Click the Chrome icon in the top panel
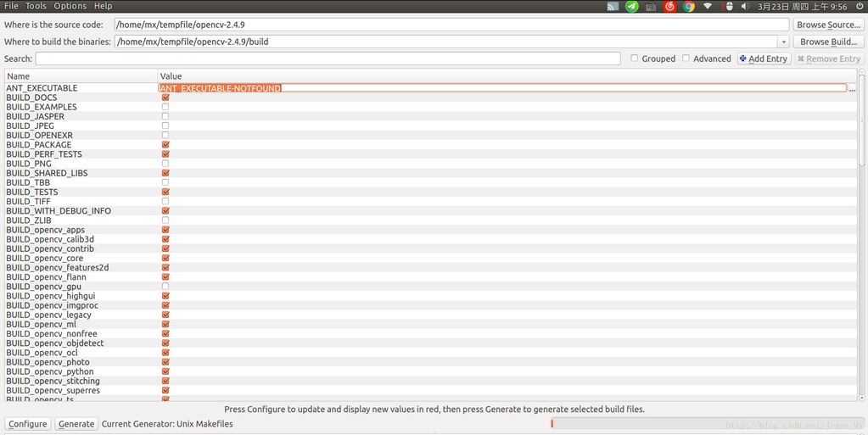868x435 pixels. point(689,6)
